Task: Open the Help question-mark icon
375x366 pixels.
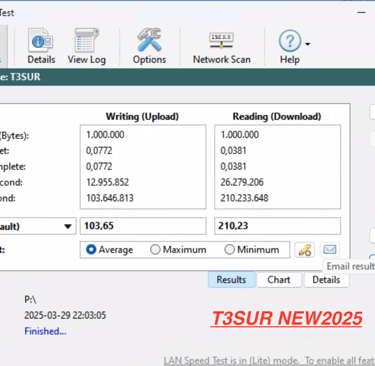Action: coord(289,41)
